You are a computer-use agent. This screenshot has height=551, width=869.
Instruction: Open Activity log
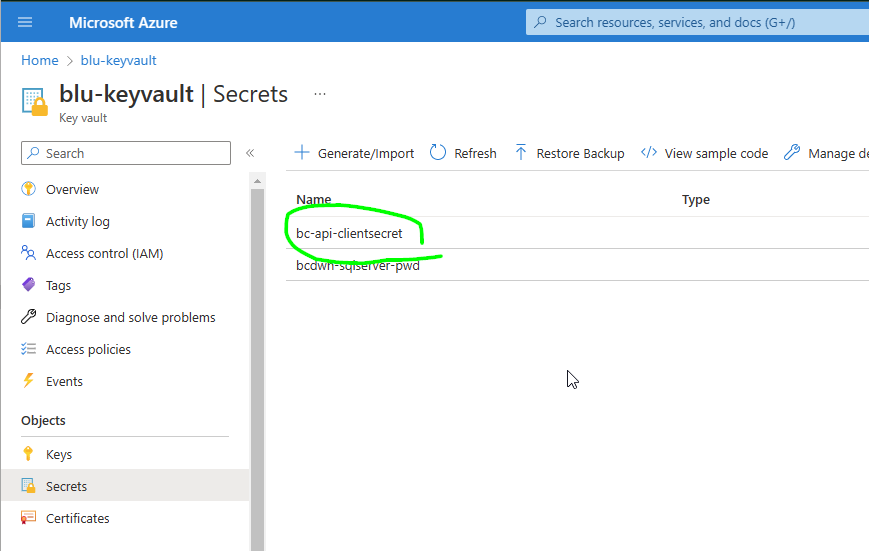78,222
